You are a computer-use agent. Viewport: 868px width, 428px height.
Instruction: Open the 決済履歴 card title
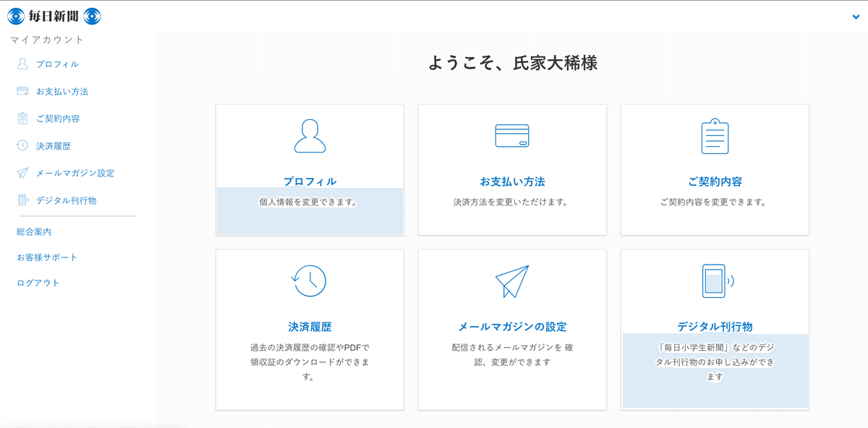coord(310,327)
